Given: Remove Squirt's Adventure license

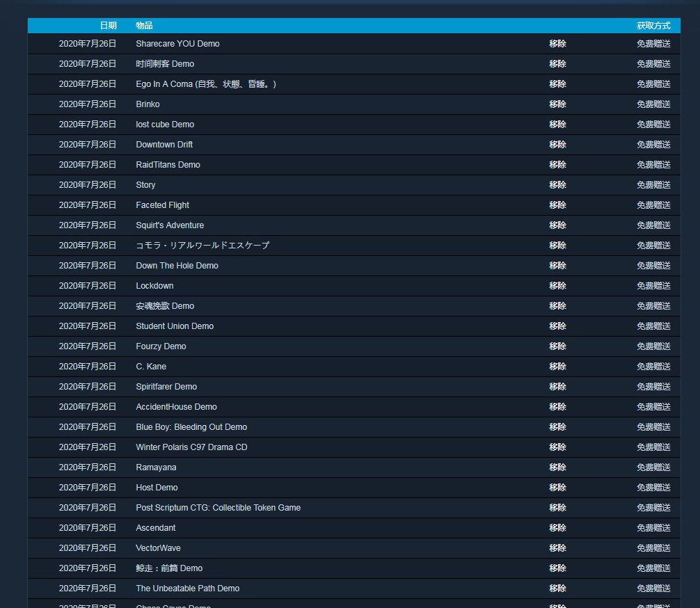Looking at the screenshot, I should (557, 225).
